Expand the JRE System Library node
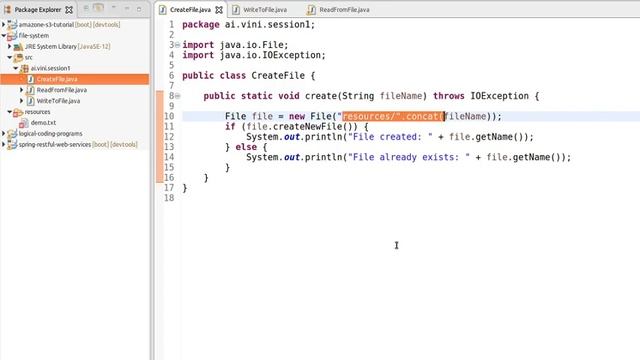 (x=9, y=47)
